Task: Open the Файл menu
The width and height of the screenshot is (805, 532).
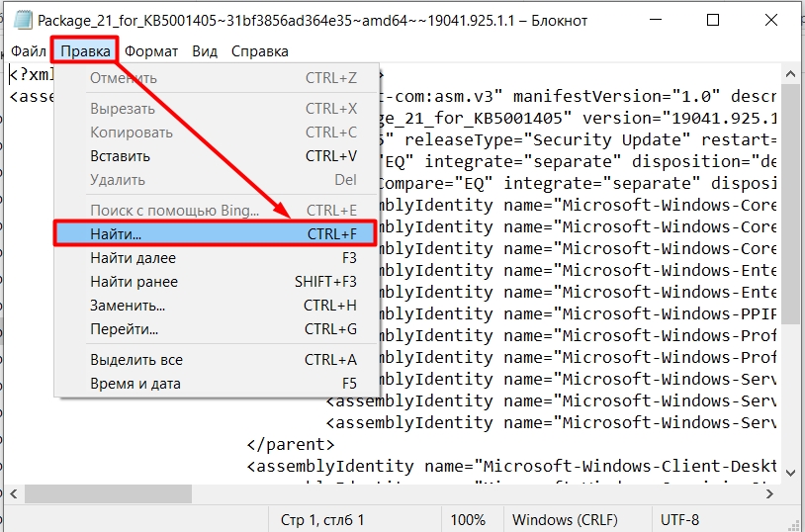Action: (28, 51)
